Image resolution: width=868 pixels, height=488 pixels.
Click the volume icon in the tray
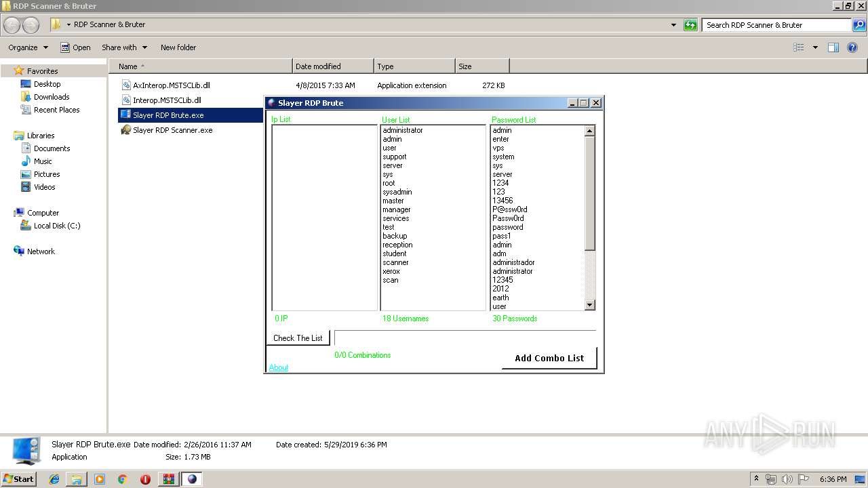pyautogui.click(x=787, y=479)
